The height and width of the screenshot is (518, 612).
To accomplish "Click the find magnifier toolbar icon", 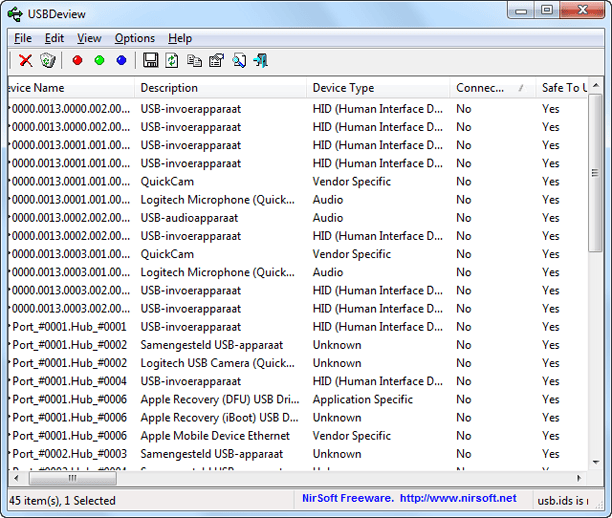I will point(239,61).
